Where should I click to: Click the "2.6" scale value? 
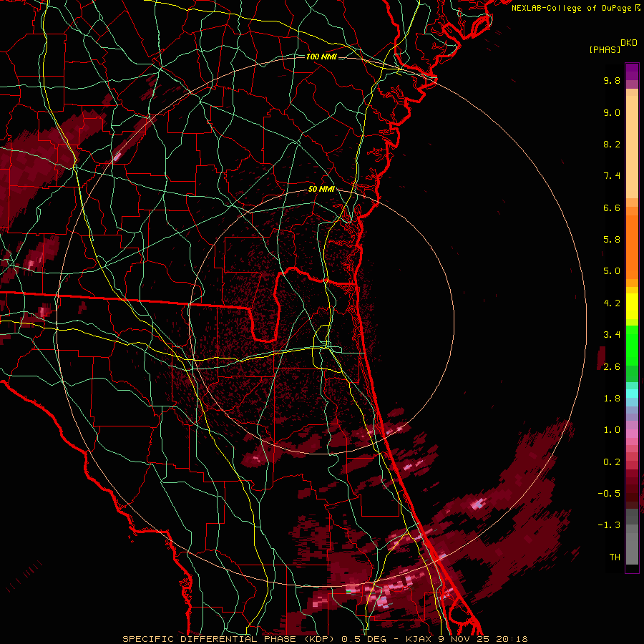(x=612, y=367)
